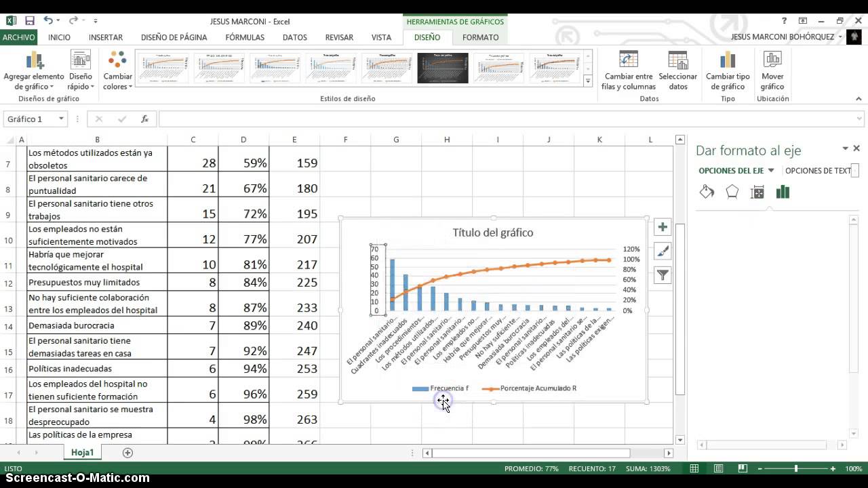
Task: Open Cambiar colores palette
Action: pos(118,70)
